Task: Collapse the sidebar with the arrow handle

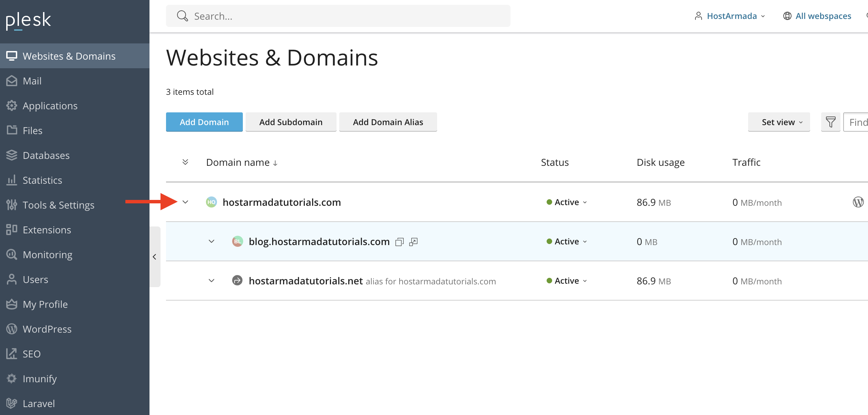Action: (x=155, y=257)
